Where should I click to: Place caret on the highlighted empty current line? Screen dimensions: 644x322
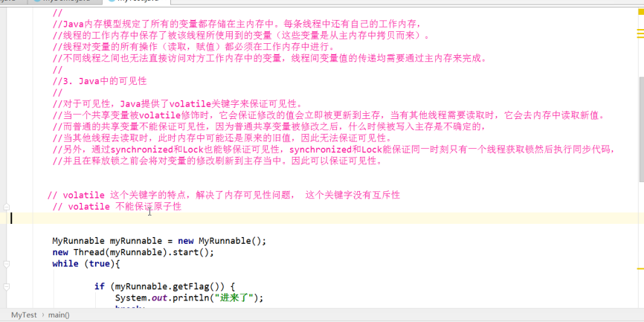pos(322,218)
